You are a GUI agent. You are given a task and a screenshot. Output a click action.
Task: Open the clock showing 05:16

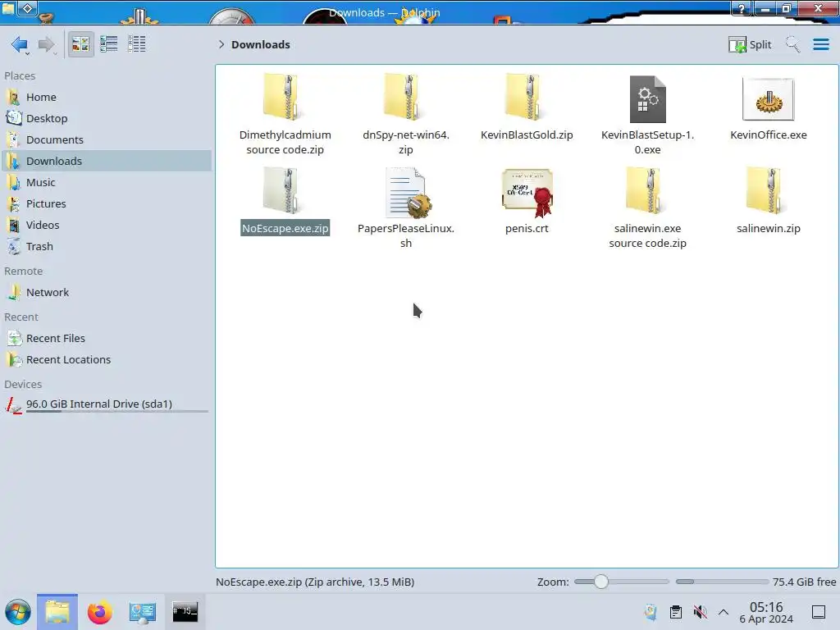click(766, 612)
